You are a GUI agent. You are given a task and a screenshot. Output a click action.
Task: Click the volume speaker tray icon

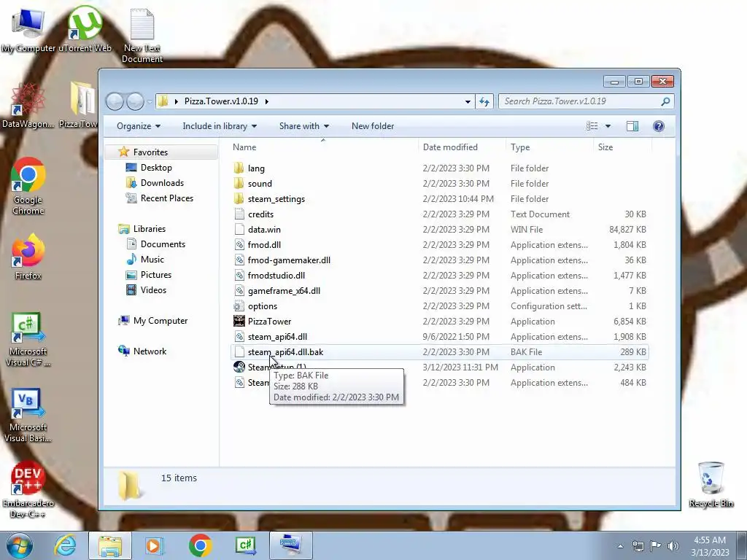673,546
